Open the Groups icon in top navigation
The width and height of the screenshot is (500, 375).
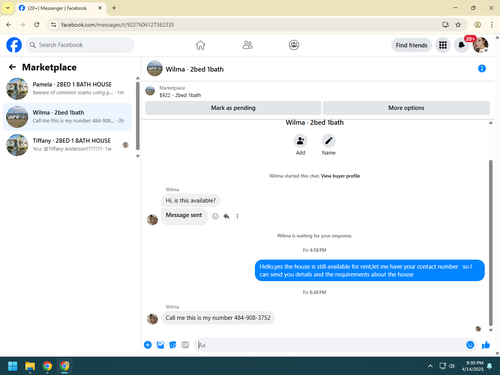294,45
